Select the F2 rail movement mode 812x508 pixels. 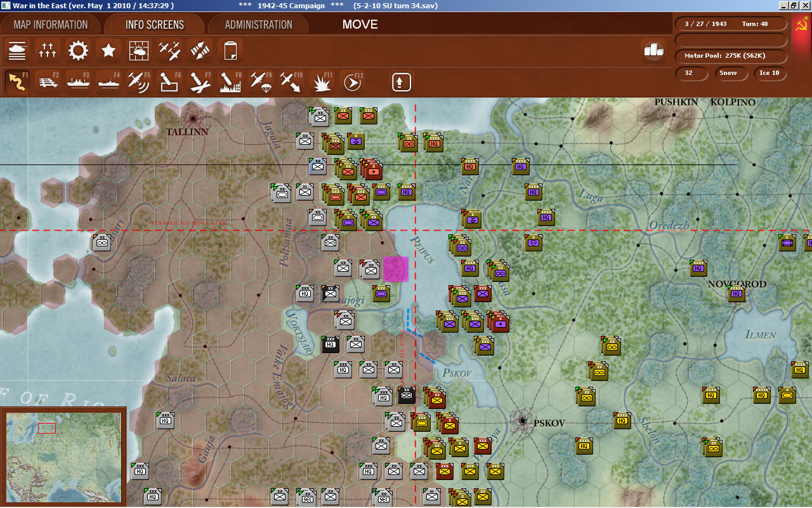click(x=48, y=82)
